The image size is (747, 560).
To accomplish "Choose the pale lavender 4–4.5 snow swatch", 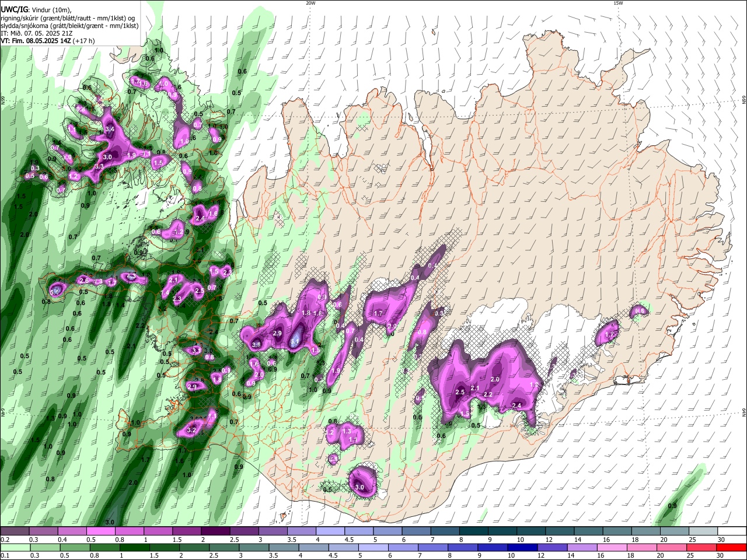I will (x=330, y=531).
